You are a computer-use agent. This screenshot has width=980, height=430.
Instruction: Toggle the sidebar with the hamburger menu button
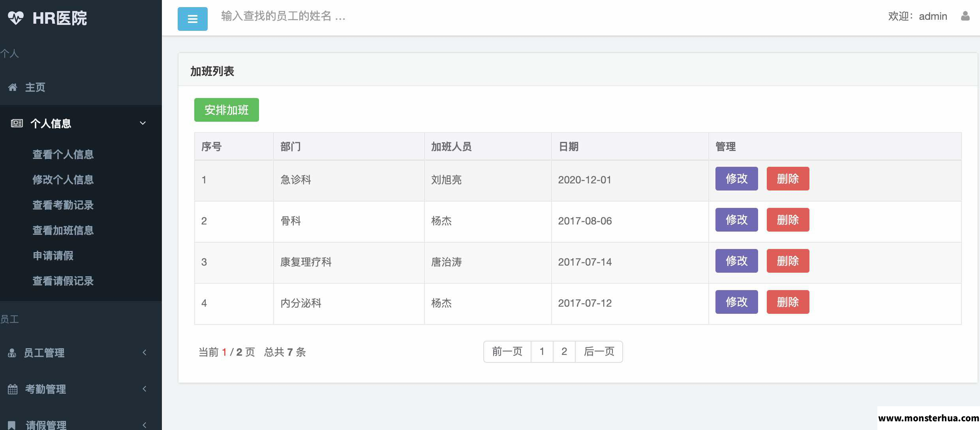[x=193, y=19]
